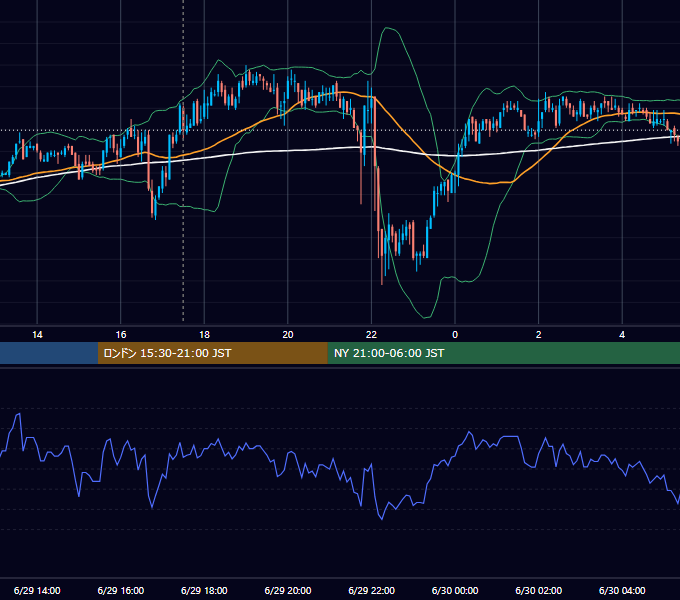This screenshot has width=680, height=600.
Task: Click the 0 hour label on price chart axis
Action: pyautogui.click(x=455, y=335)
